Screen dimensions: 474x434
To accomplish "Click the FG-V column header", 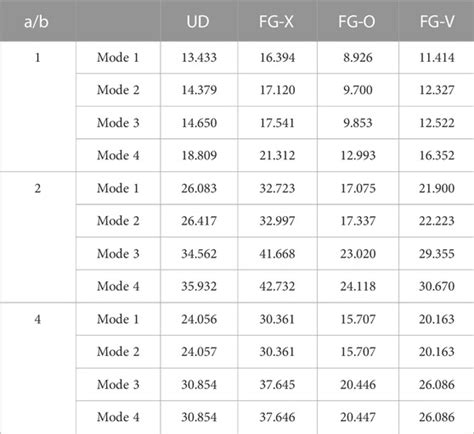I will tap(437, 22).
